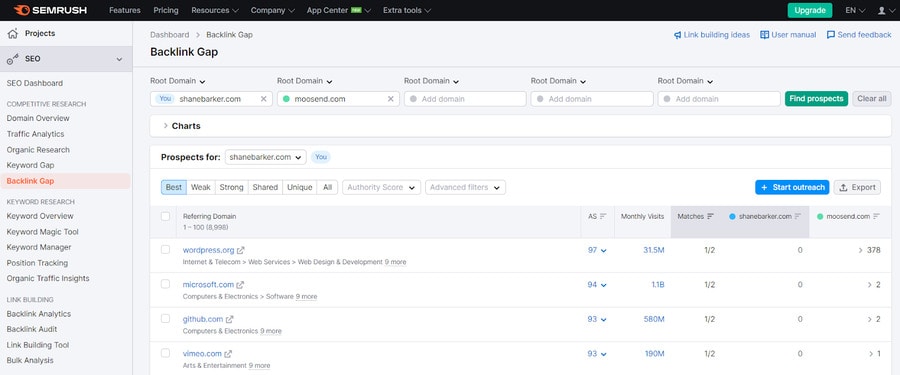This screenshot has width=900, height=375.
Task: Remove moosend.com with its X icon
Action: tap(390, 99)
